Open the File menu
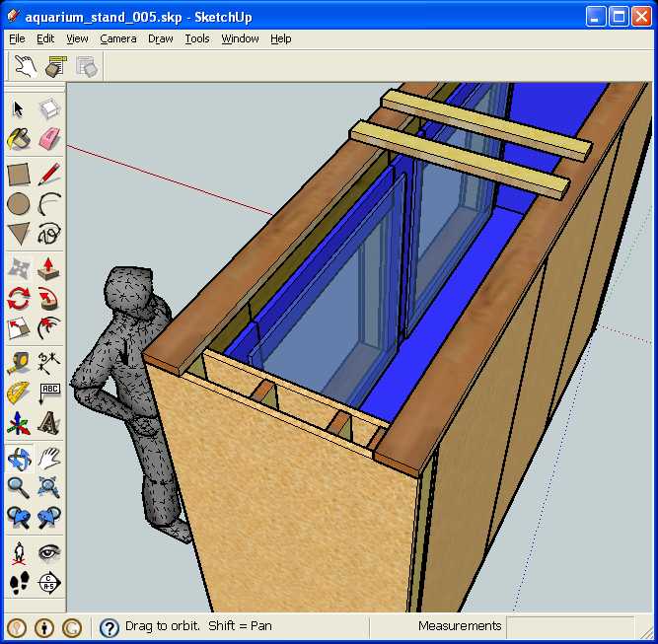 pyautogui.click(x=17, y=38)
